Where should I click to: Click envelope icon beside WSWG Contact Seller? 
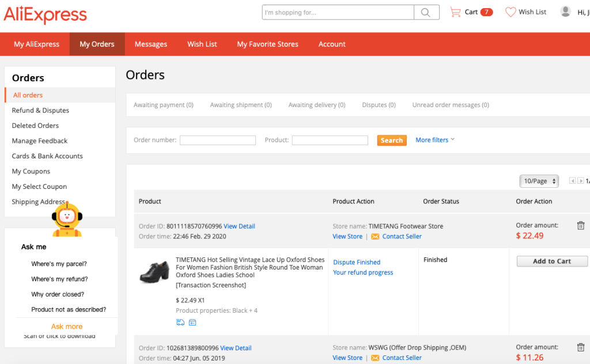click(375, 358)
